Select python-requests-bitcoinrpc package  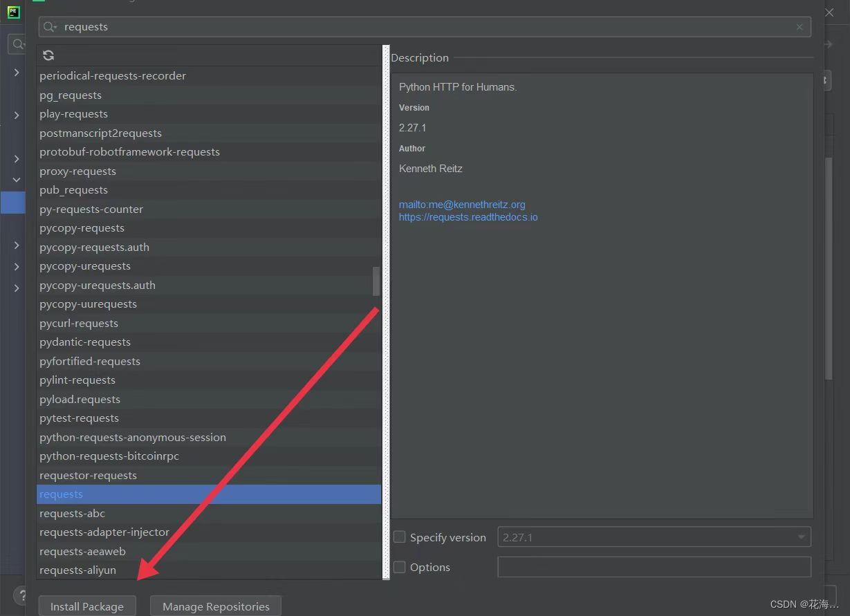[209, 456]
